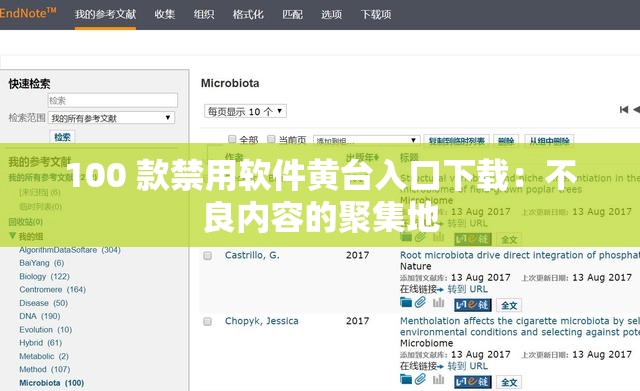Screen dimensions: 640x391
Task: Click 全文 button in Chopyk row
Action: tap(509, 382)
